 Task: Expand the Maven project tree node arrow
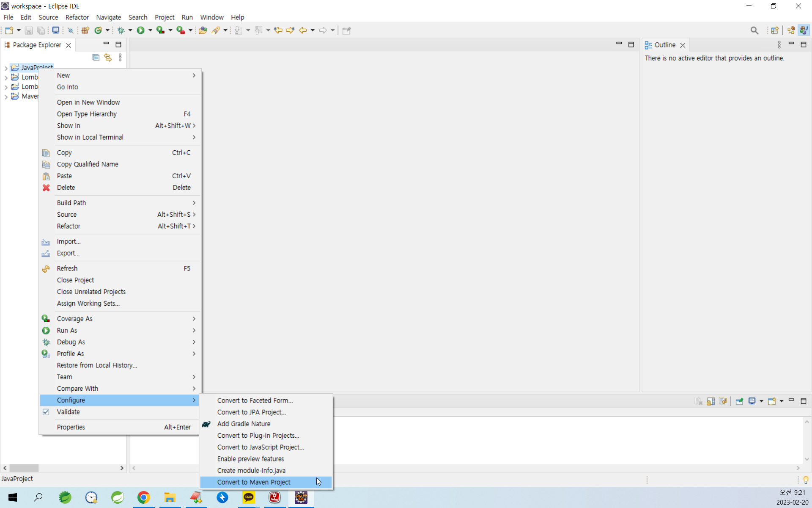(6, 97)
